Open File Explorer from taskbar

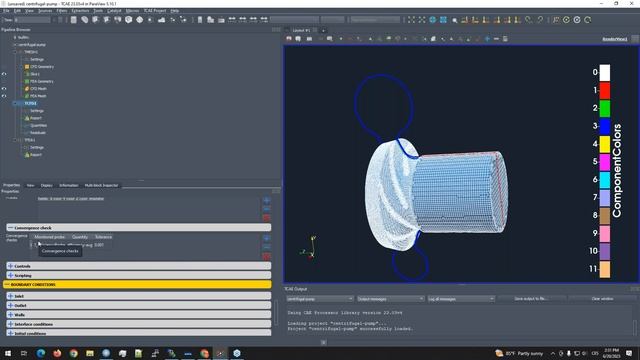90,353
